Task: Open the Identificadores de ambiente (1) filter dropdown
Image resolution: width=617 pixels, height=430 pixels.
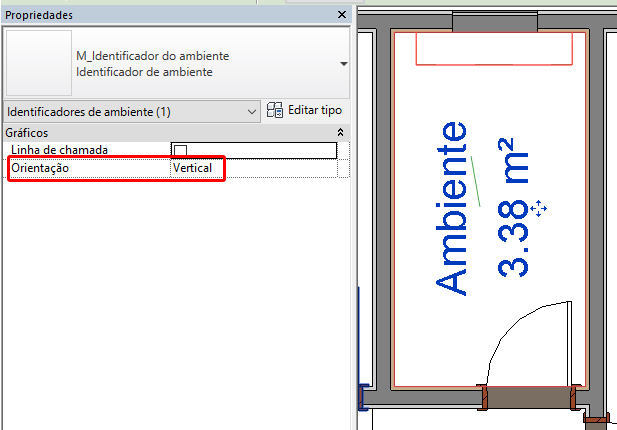Action: pos(132,112)
